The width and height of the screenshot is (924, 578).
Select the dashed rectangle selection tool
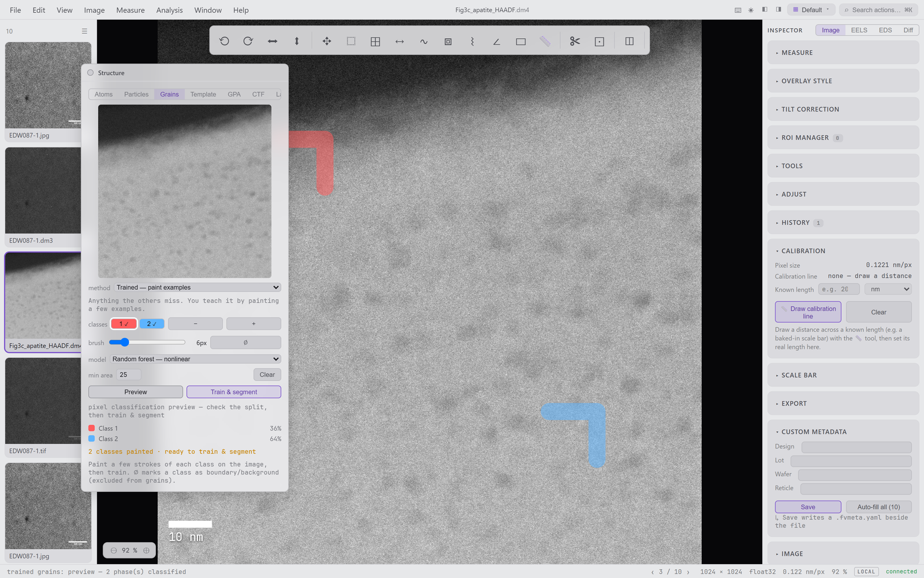click(x=351, y=41)
